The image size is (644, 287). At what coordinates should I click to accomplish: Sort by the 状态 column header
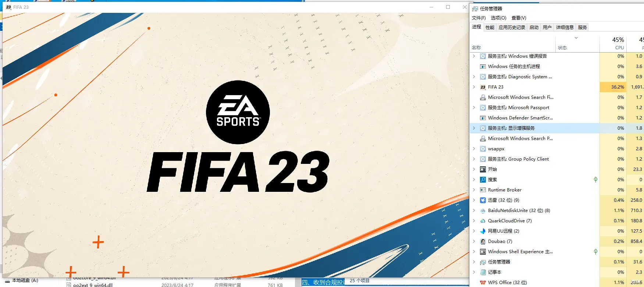click(562, 48)
